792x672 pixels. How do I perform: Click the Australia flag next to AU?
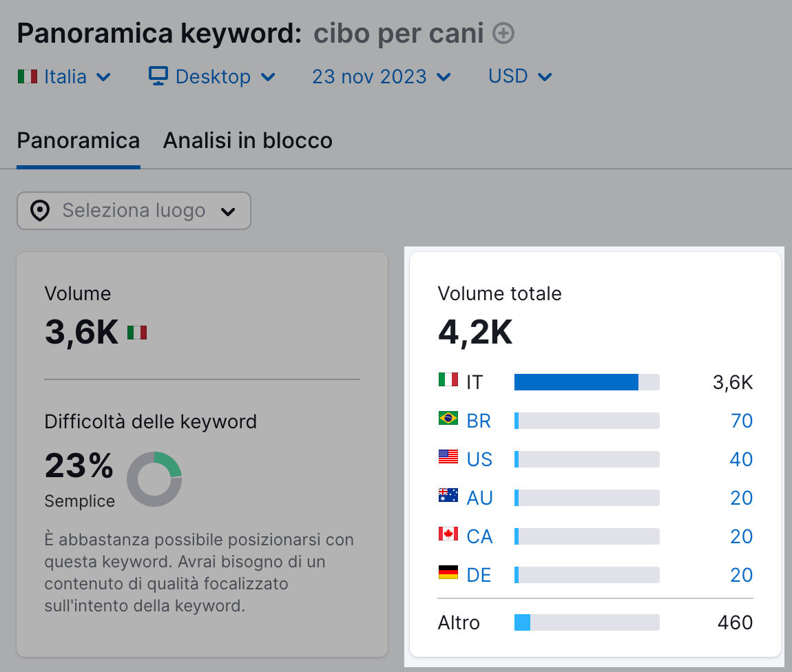click(447, 497)
